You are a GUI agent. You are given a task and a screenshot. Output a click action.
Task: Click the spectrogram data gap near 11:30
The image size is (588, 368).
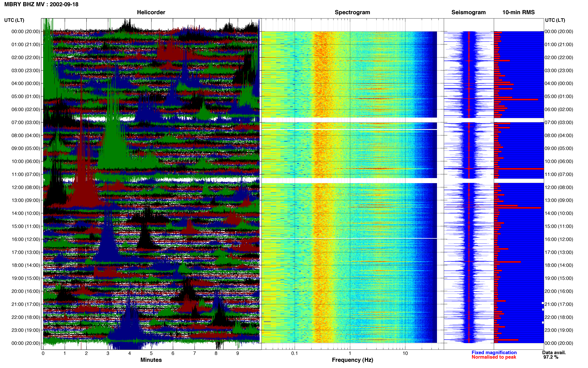349,180
